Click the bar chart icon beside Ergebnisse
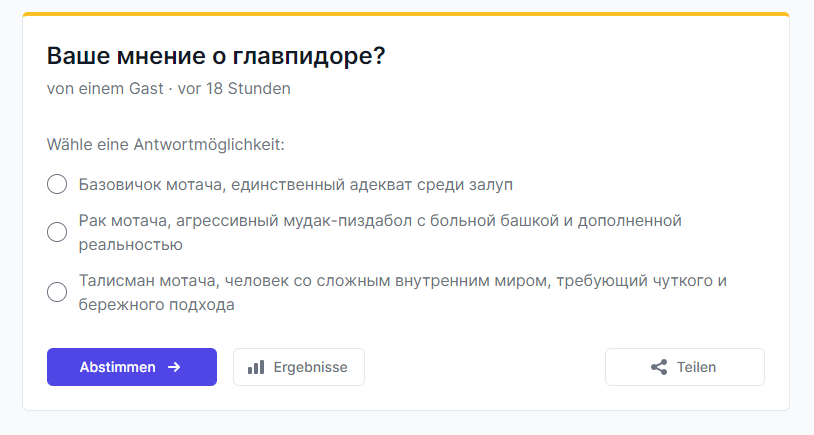Viewport: 814px width, 435px height. coord(256,367)
